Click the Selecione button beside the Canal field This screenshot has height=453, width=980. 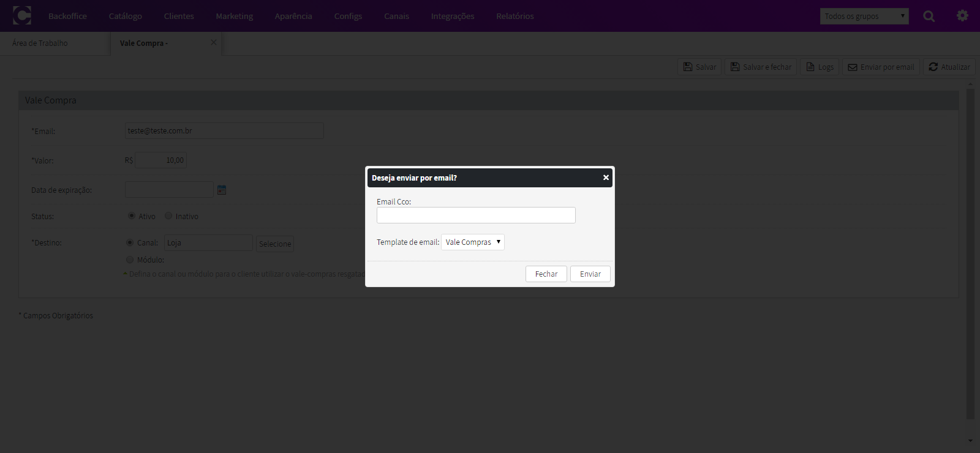coord(275,244)
